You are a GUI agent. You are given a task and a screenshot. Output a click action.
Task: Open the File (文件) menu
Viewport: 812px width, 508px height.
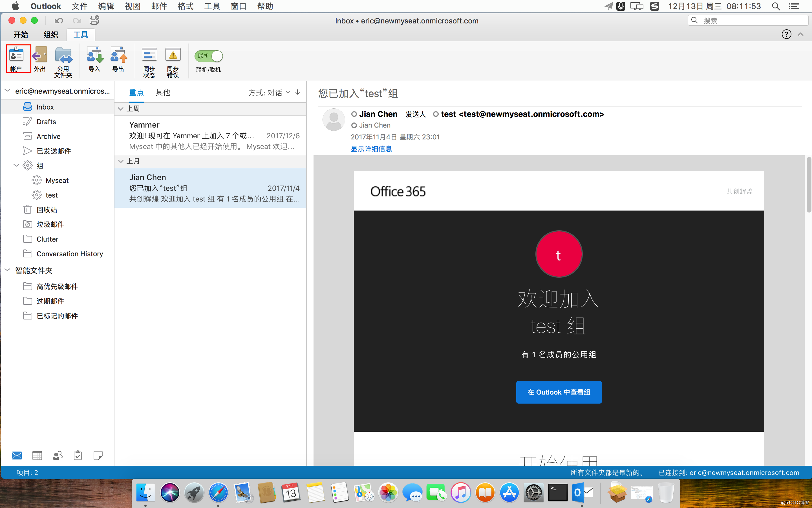(x=80, y=6)
